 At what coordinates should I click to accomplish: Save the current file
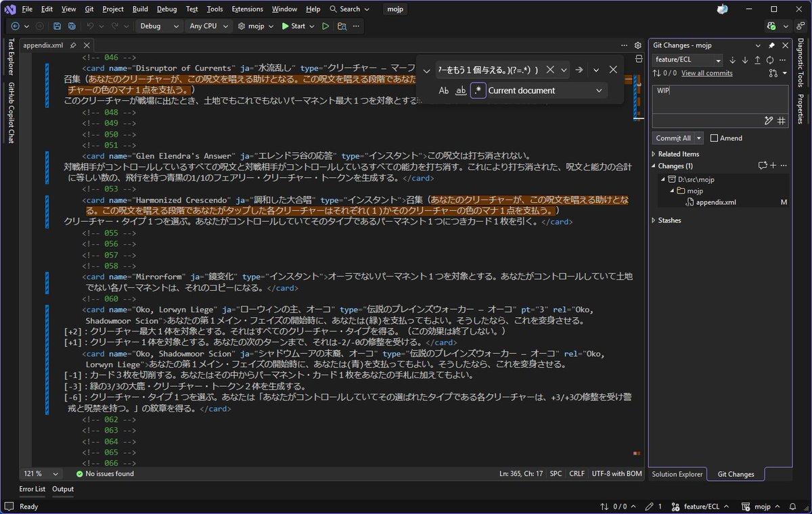point(56,26)
